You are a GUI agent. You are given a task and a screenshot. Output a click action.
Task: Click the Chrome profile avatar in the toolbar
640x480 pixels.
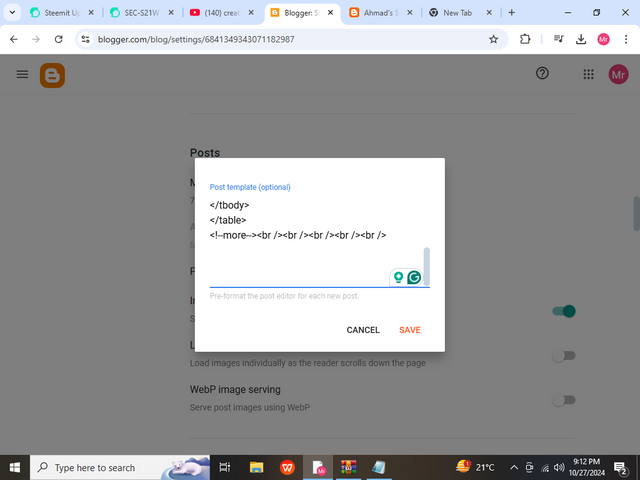(x=603, y=39)
